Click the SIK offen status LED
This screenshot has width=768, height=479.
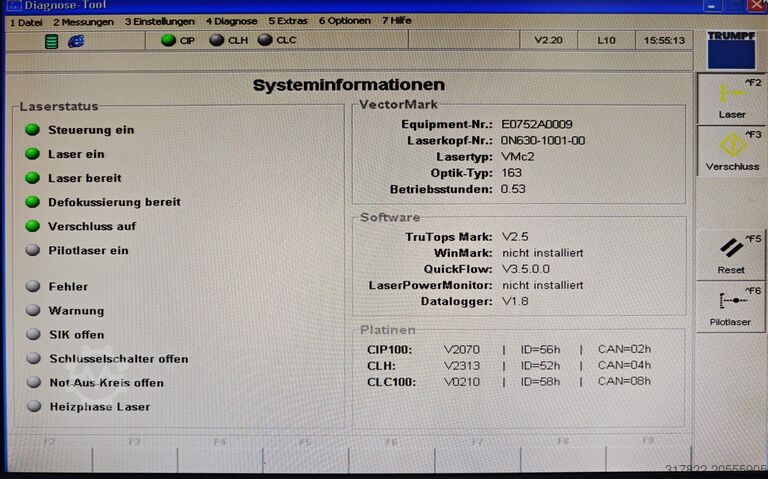(x=33, y=334)
